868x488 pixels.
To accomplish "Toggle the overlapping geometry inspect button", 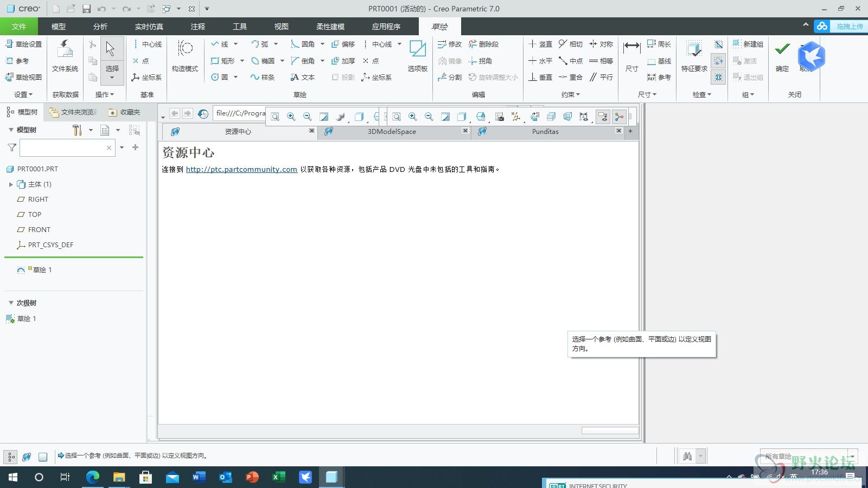I will [x=718, y=44].
